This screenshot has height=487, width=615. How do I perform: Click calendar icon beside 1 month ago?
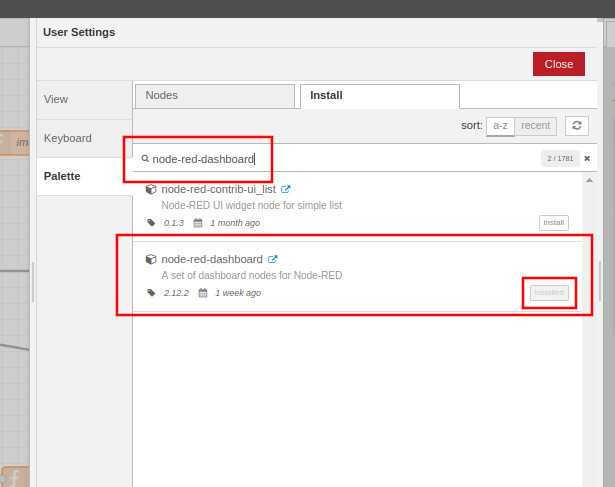tap(198, 223)
